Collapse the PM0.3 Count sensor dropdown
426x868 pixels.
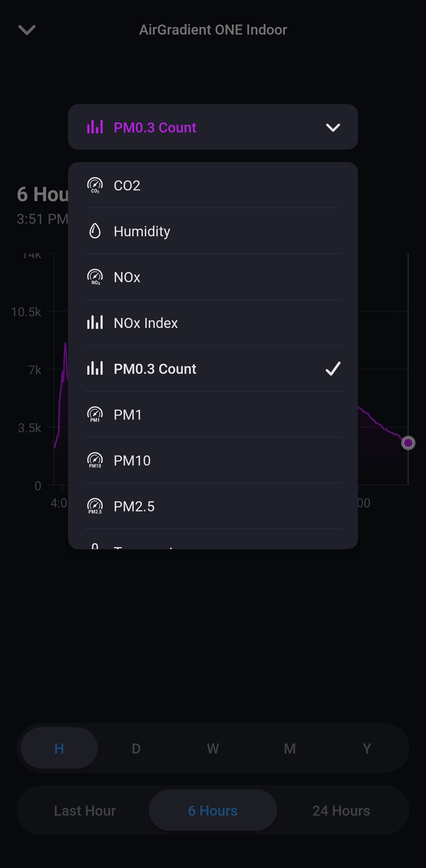pyautogui.click(x=333, y=127)
